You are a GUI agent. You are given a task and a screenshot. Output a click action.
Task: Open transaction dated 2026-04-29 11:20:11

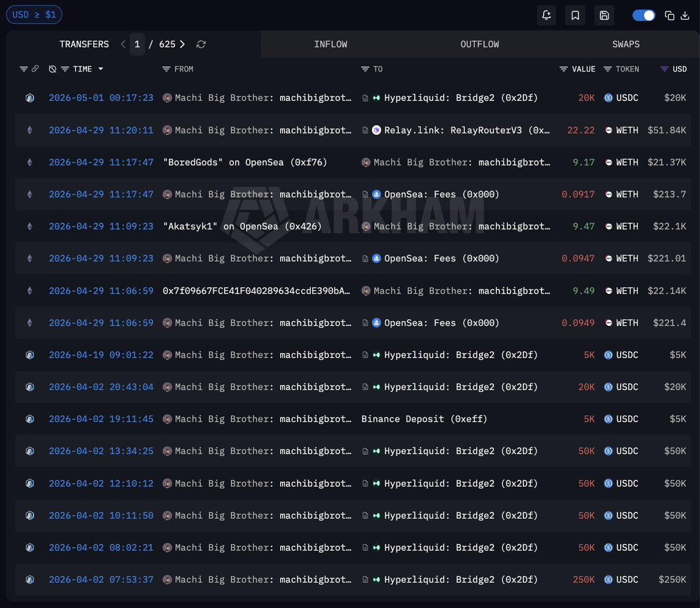(x=101, y=130)
